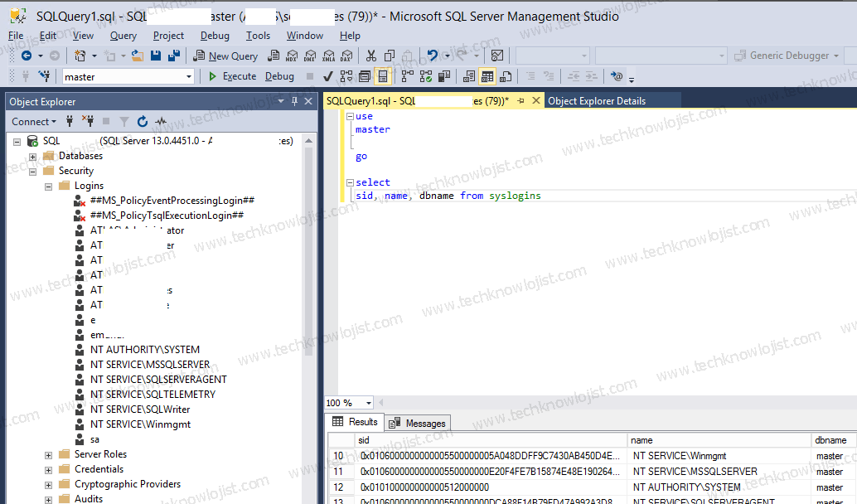The image size is (857, 504).
Task: Open a new DMX query
Action: tap(310, 56)
